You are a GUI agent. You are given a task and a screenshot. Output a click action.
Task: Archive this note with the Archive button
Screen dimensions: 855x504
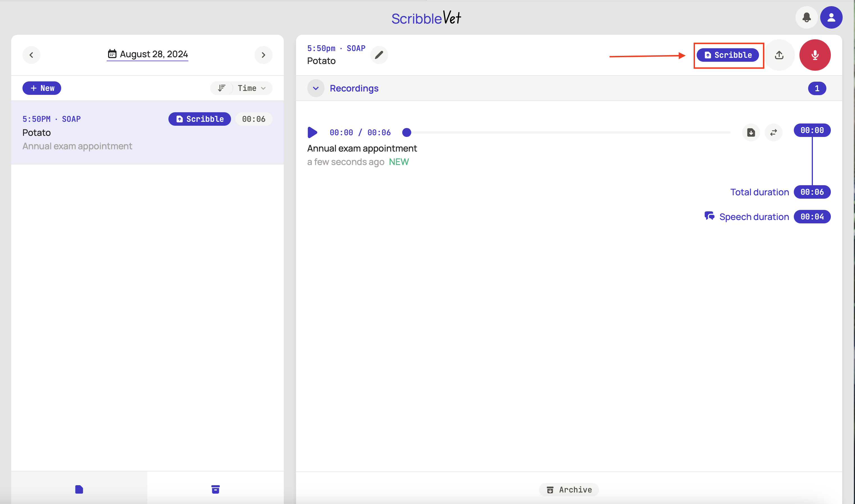tap(569, 489)
